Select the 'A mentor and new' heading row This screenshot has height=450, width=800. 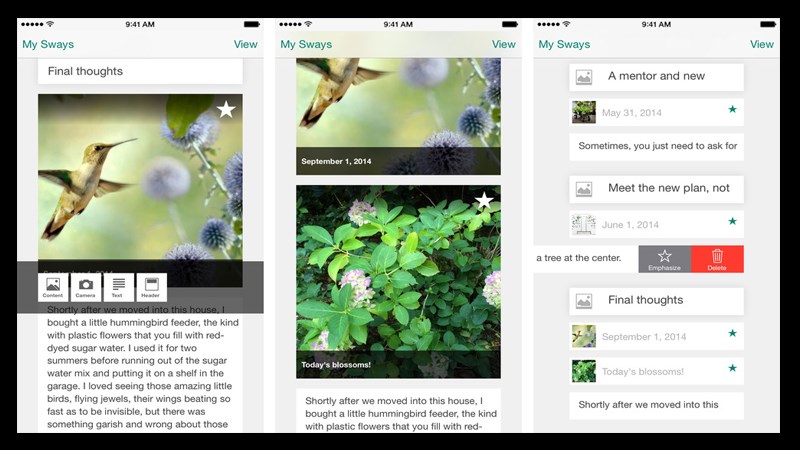point(657,77)
